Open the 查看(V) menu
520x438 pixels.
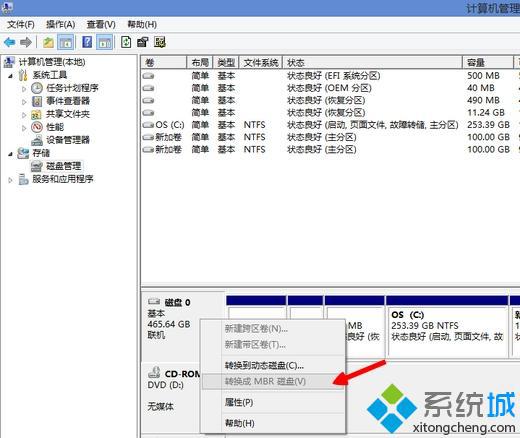click(101, 25)
